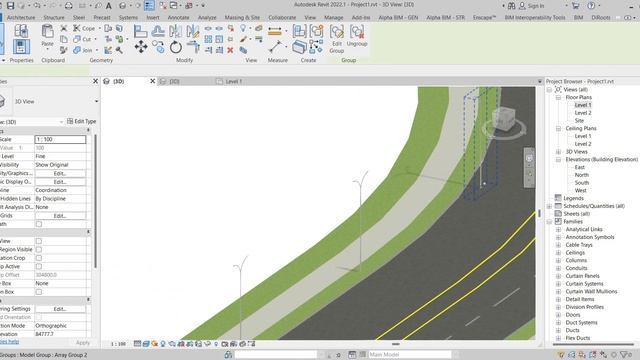Open the Massing & Site ribbon tab
Image resolution: width=640 pixels, height=360 pixels.
coord(242,18)
